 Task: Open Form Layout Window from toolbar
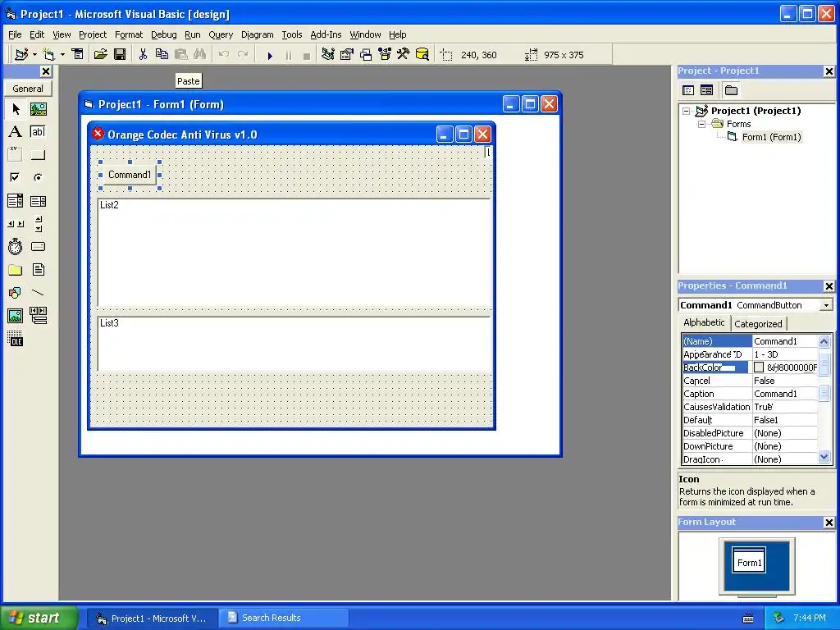point(366,55)
